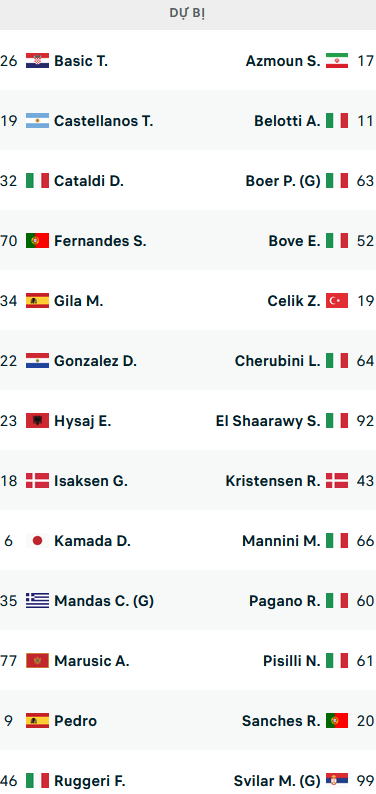Click the Greece flag beside Mandas C.

37,601
